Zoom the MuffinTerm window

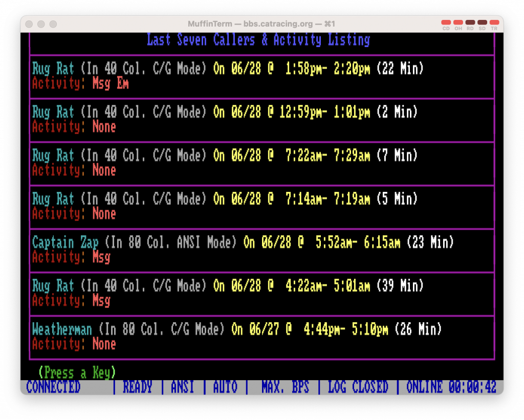53,24
